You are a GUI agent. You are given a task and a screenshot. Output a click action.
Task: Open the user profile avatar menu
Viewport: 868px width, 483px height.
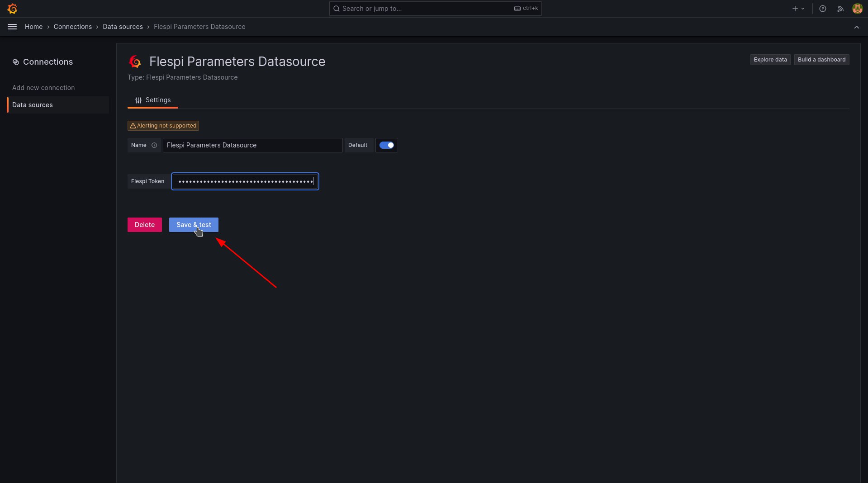pos(857,9)
